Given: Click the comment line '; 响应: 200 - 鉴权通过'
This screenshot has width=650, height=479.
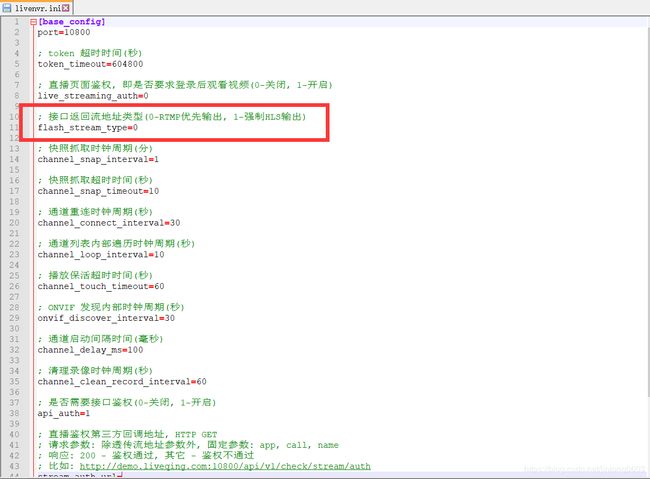Looking at the screenshot, I should point(146,455).
